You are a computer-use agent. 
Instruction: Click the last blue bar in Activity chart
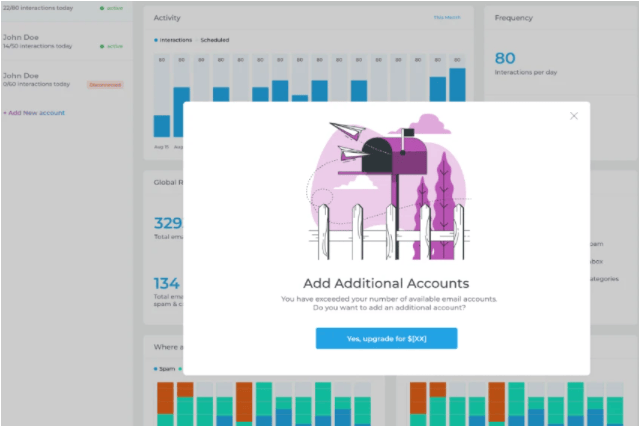(x=457, y=85)
